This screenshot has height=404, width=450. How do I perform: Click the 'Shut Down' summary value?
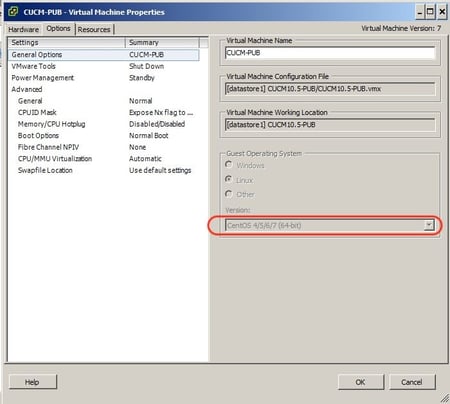146,66
